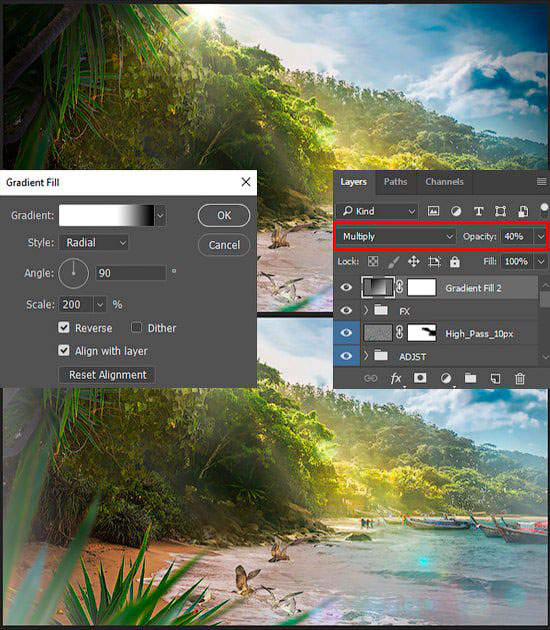Viewport: 550px width, 630px height.
Task: Click the gradient preview swatch
Action: 106,215
